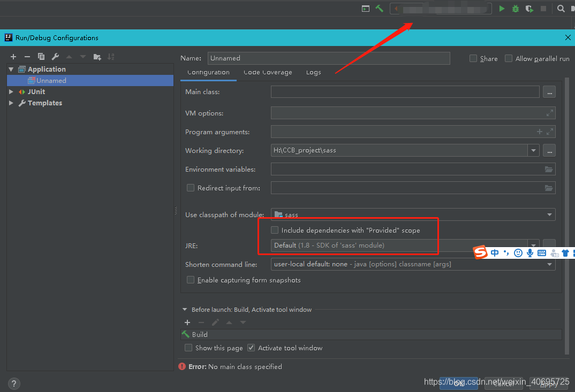Check the Allow parallel run option
This screenshot has width=575, height=392.
tap(508, 58)
